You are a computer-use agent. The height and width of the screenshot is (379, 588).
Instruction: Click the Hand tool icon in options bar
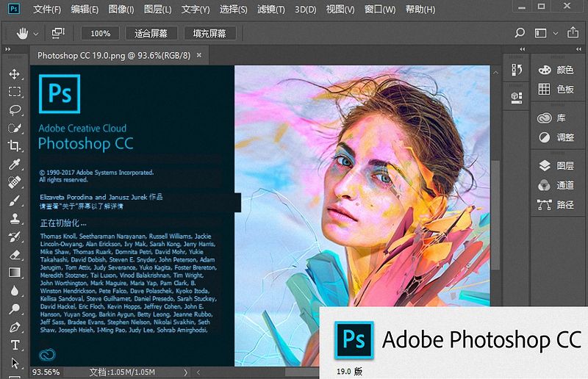(x=22, y=33)
